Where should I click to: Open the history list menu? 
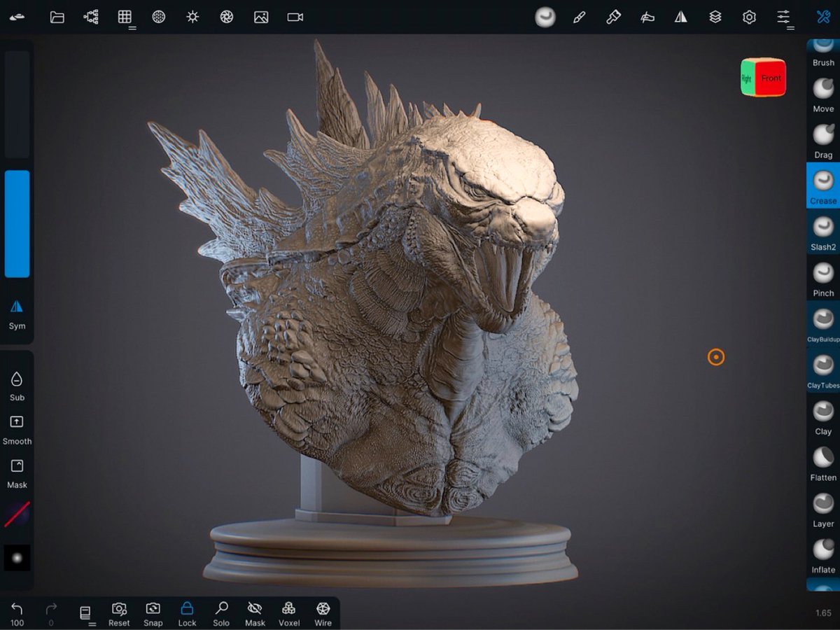(x=86, y=614)
